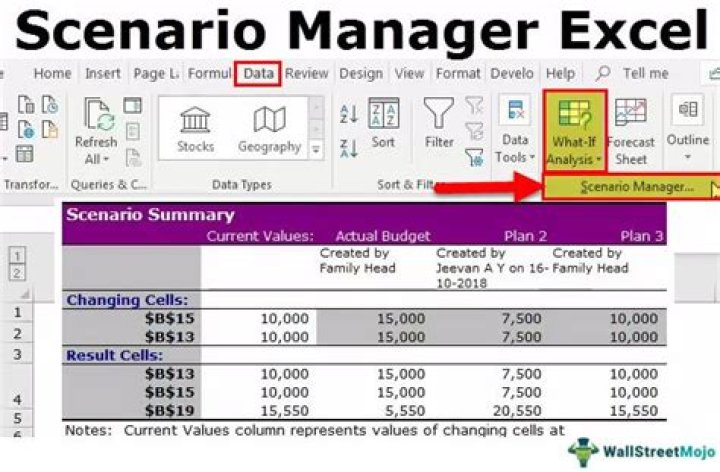Click the From Web icon

26,129
